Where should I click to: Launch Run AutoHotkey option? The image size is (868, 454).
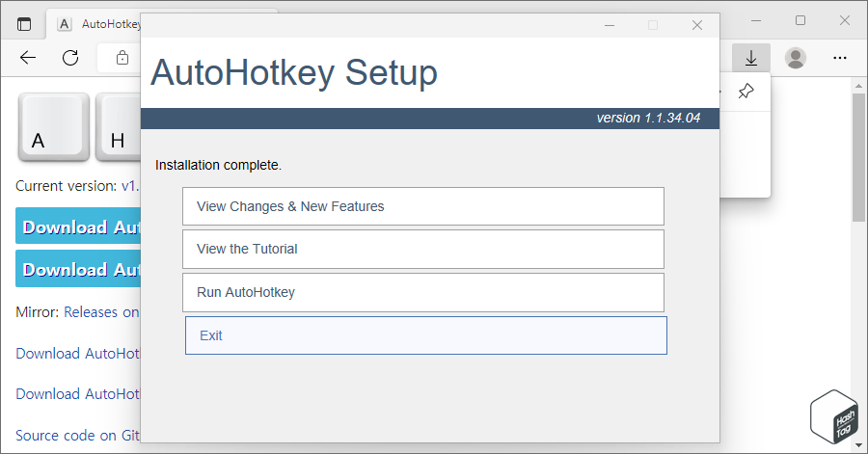click(423, 292)
